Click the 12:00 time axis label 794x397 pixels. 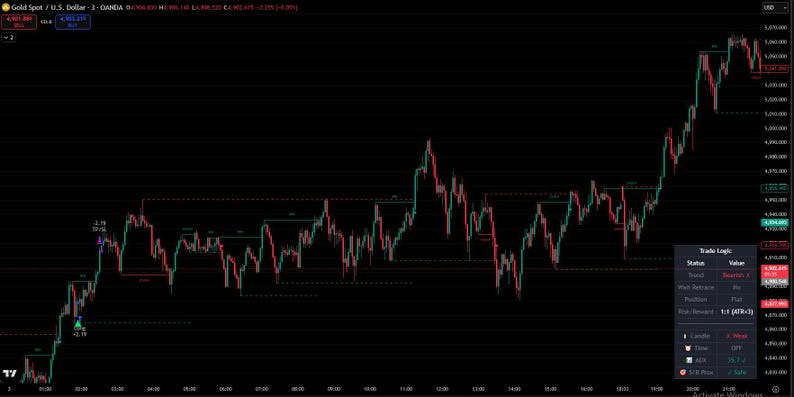(x=442, y=389)
